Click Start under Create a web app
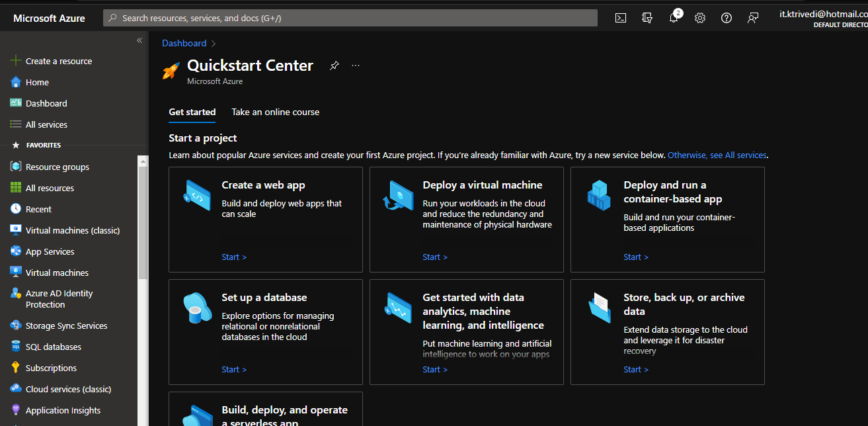Viewport: 868px width, 426px height. (234, 257)
